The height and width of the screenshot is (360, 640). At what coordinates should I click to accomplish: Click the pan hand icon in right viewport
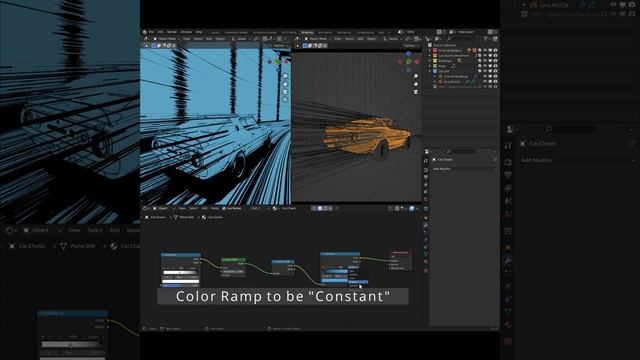[416, 84]
